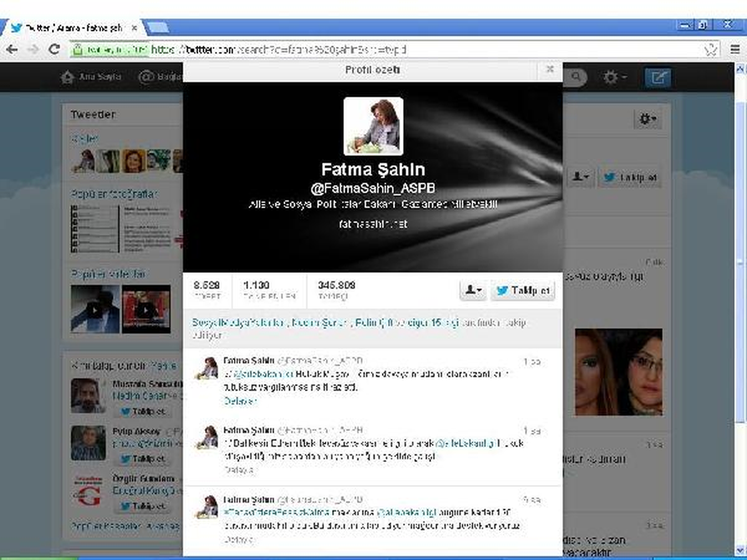
Task: Reload the page with the refresh icon
Action: (54, 50)
